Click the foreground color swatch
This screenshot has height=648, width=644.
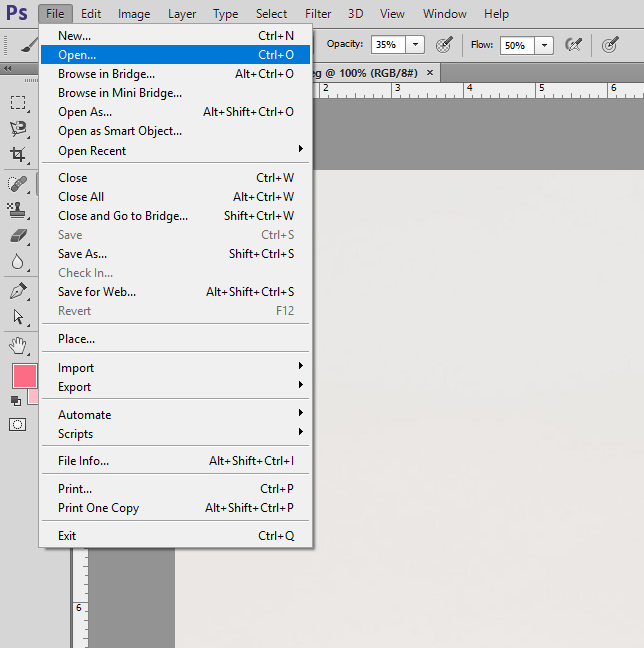coord(23,376)
